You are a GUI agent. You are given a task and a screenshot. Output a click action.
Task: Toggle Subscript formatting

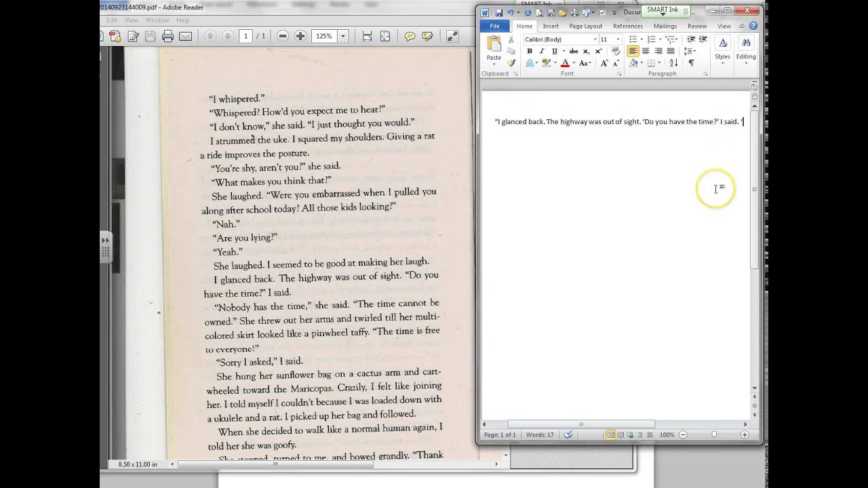tap(587, 51)
